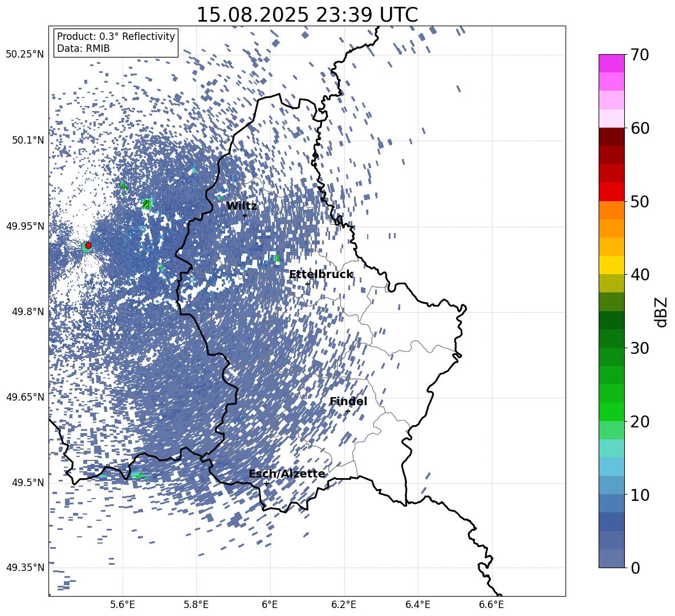Pick the bright green swatch above 20
Viewport: 675px width, 616px height.
coord(612,411)
